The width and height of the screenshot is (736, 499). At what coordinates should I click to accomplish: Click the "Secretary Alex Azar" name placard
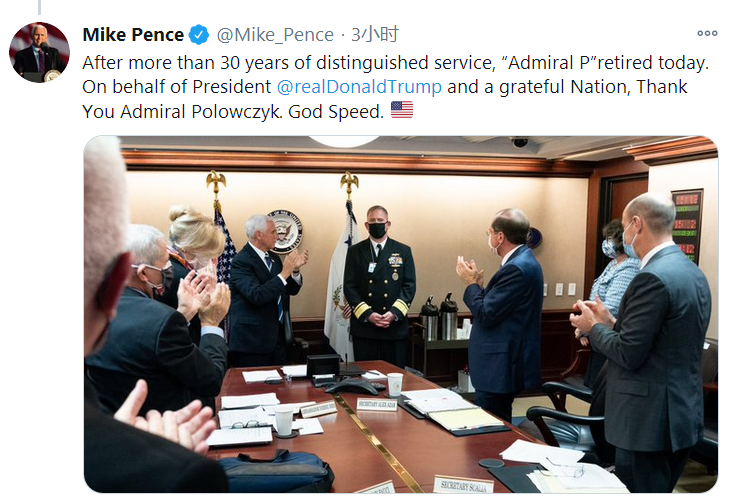pos(376,404)
